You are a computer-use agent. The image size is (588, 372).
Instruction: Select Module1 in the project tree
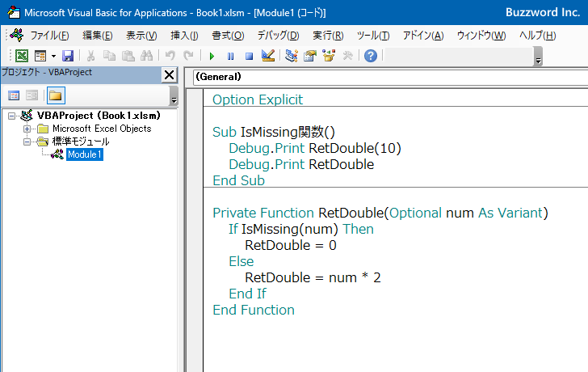[84, 154]
